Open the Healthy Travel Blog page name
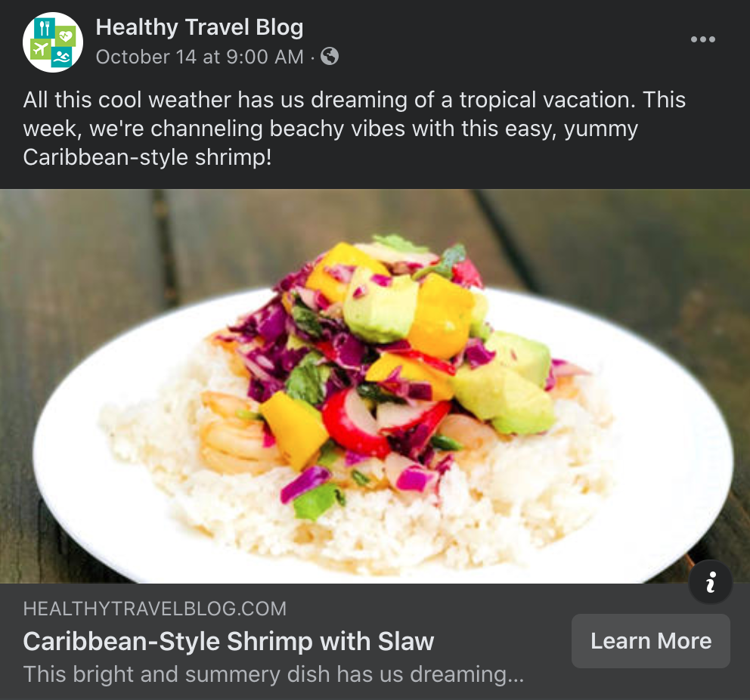 [x=200, y=27]
